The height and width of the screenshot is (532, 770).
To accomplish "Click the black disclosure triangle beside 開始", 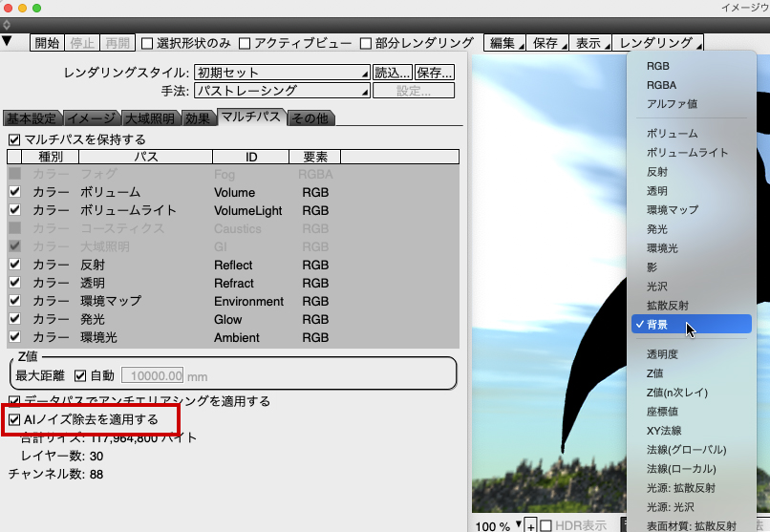I will point(7,41).
